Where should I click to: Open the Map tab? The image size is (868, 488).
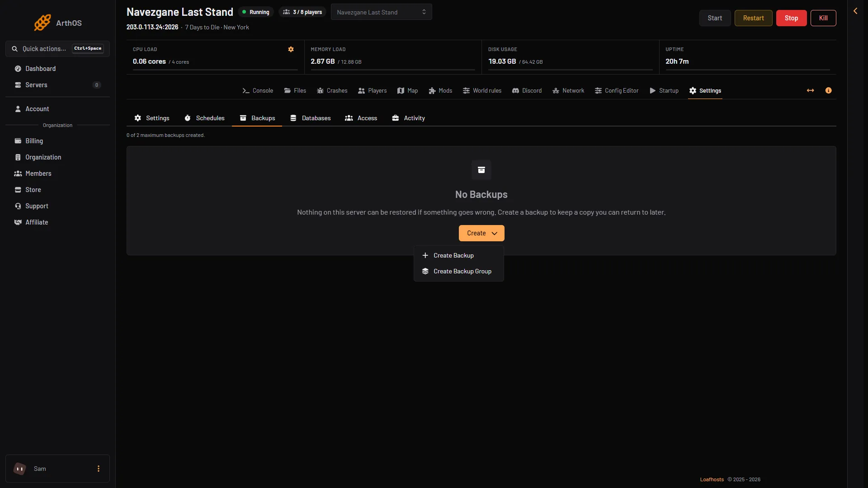tap(408, 91)
